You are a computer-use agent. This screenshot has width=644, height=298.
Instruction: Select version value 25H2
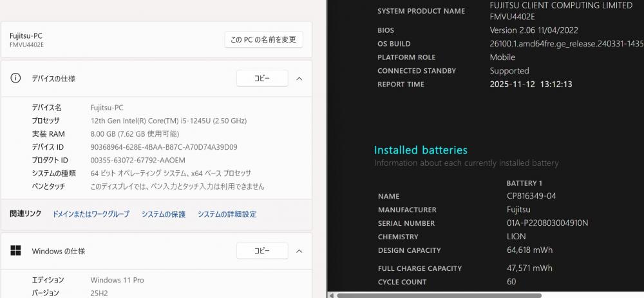(99, 293)
